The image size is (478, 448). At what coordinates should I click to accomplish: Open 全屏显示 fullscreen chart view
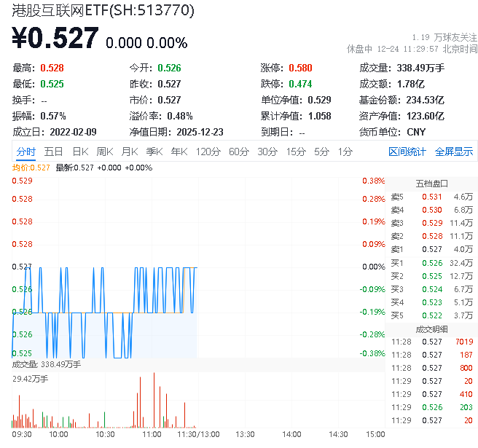click(x=454, y=152)
